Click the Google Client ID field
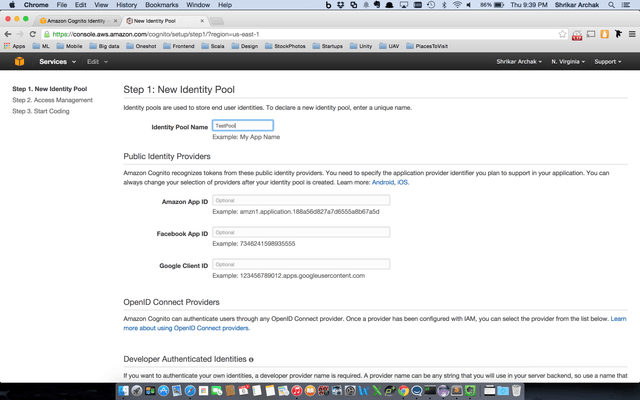 301,264
